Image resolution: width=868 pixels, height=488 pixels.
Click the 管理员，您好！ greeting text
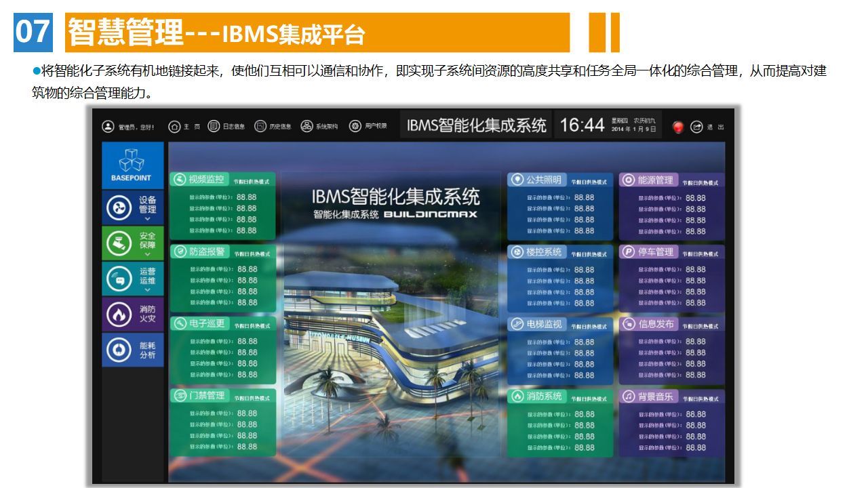point(136,127)
